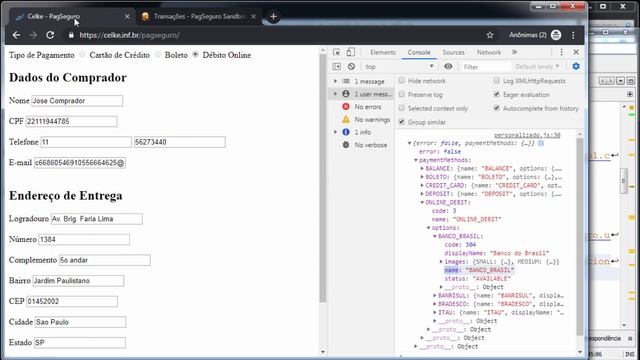The width and height of the screenshot is (640, 360).
Task: Reload the page with the refresh icon
Action: (x=50, y=35)
